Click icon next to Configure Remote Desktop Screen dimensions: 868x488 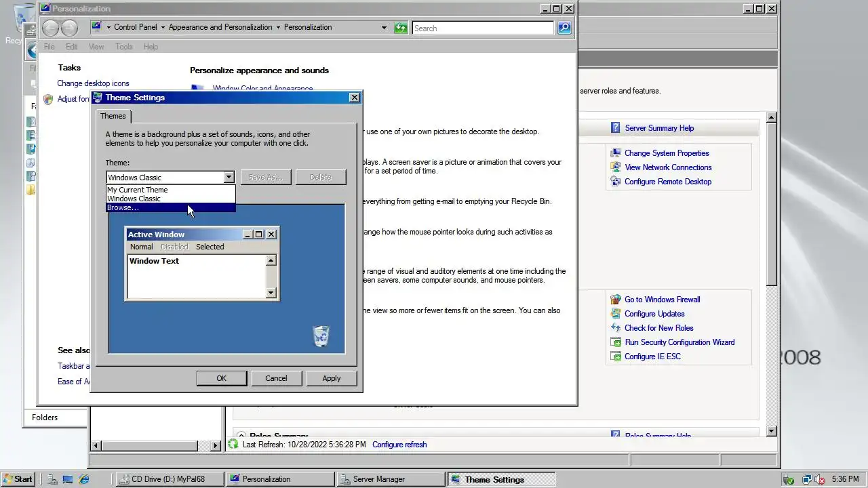[x=615, y=182]
